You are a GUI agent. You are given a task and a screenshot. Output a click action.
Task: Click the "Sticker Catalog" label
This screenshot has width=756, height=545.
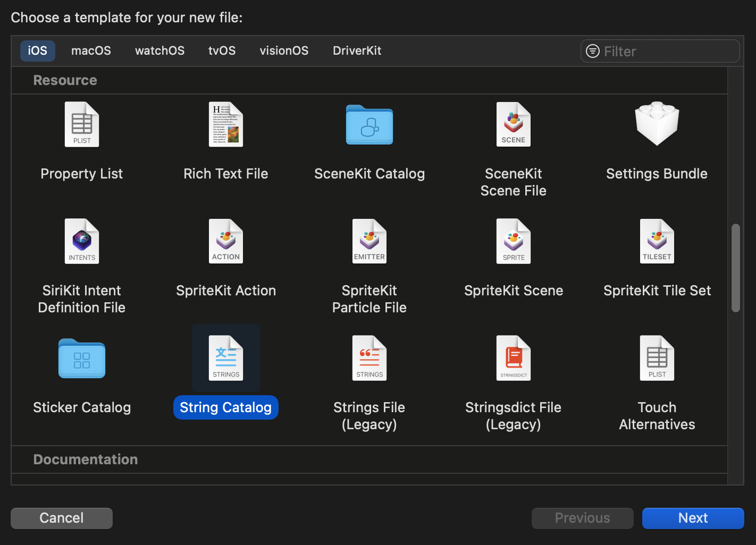(82, 407)
